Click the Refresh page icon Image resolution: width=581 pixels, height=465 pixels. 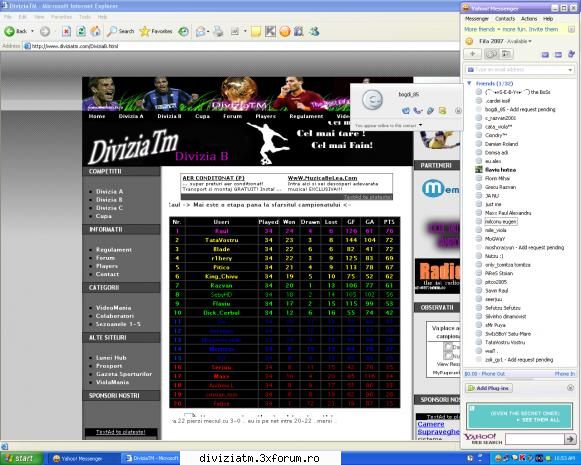pyautogui.click(x=81, y=31)
